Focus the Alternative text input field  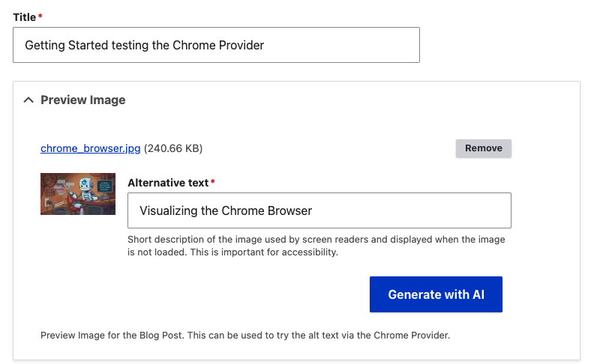point(319,210)
